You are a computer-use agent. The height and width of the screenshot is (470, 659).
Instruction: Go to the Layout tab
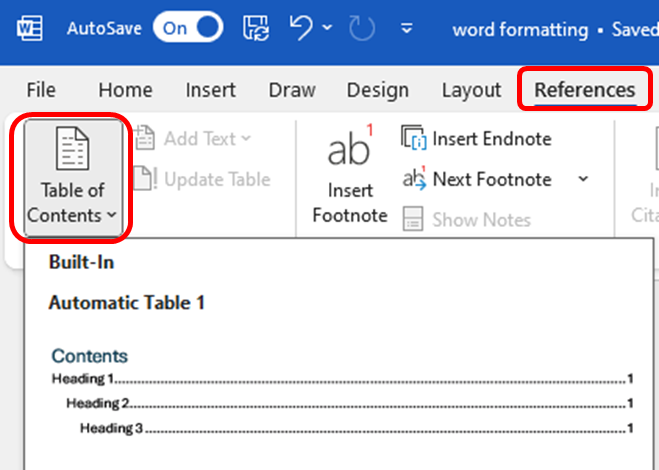pyautogui.click(x=471, y=90)
